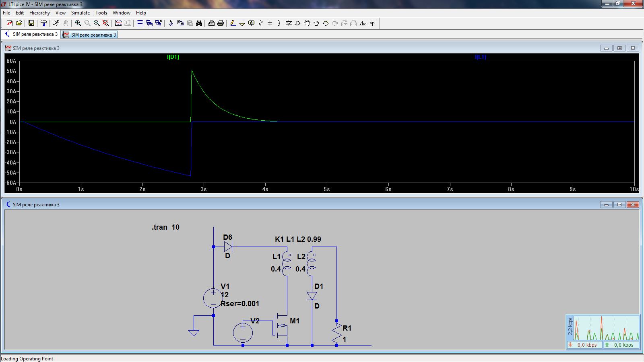Open the Control Panel hammer icon
Image resolution: width=644 pixels, height=362 pixels.
coord(44,23)
